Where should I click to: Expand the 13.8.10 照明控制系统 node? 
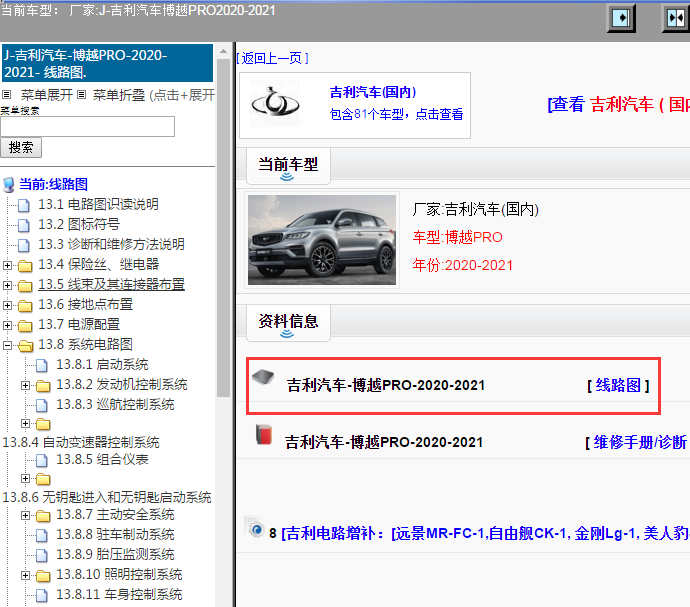coord(25,575)
